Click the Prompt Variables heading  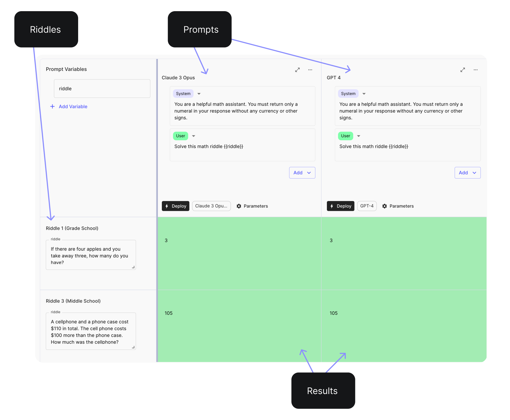tap(66, 69)
